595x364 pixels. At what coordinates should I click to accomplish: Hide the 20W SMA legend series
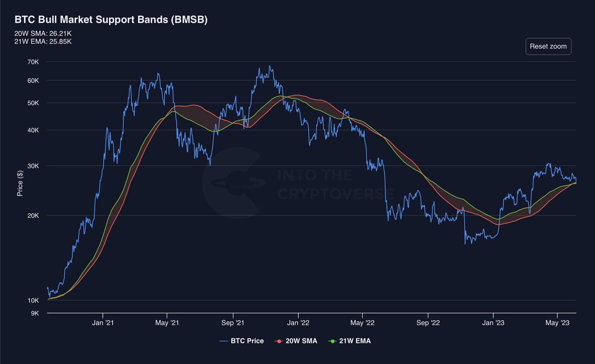click(301, 341)
